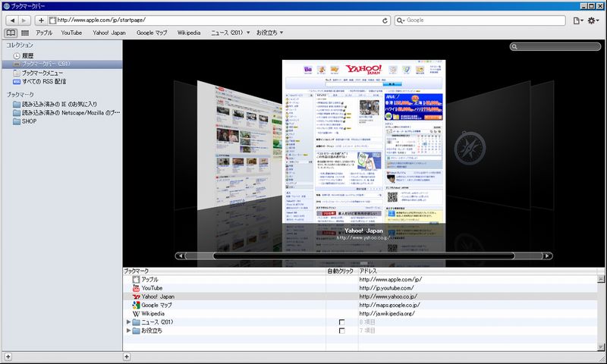Viewport: 607px width, 364px height.
Task: Add a collection with sidebar plus button
Action: point(8,357)
